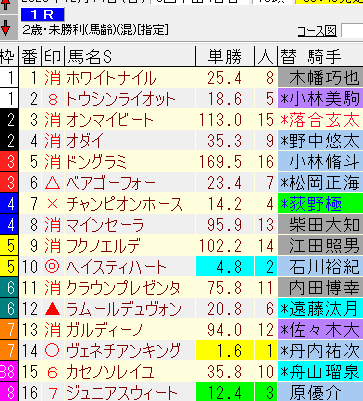The width and height of the screenshot is (363, 401).
Task: Select horse チャンピオンホース
Action: 125,204
